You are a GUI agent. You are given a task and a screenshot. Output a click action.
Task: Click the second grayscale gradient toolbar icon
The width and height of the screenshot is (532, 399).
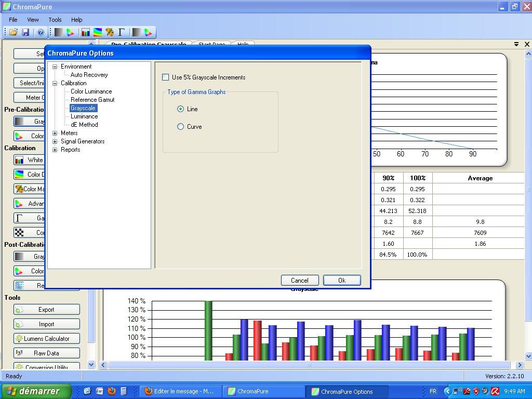pos(137,32)
